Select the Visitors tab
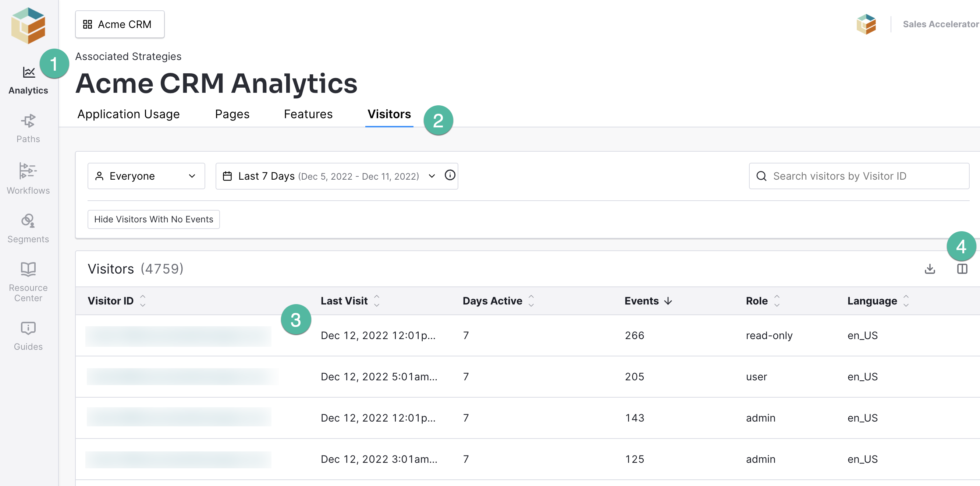The height and width of the screenshot is (486, 980). coord(389,114)
